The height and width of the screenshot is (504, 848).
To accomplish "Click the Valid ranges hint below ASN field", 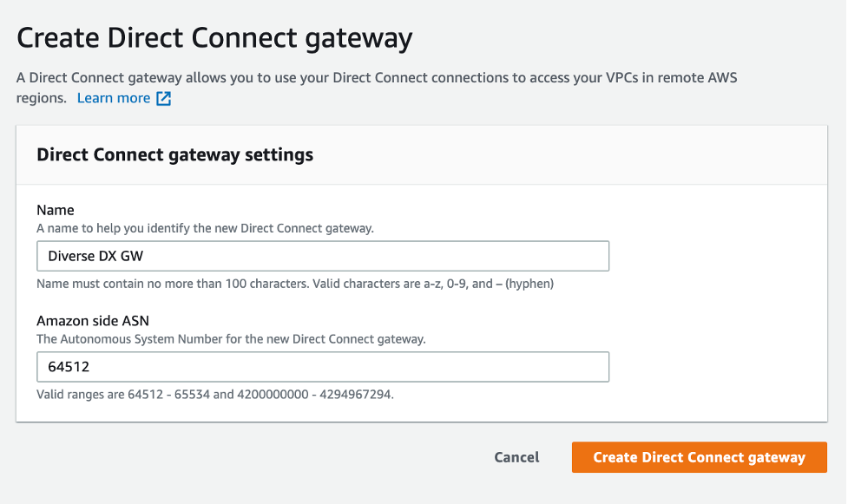I will [215, 394].
